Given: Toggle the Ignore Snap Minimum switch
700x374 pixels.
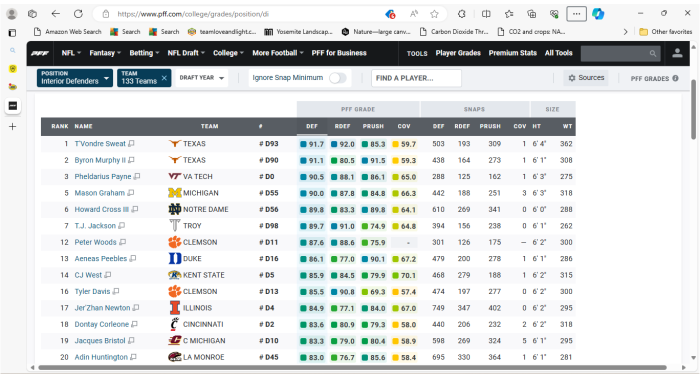Looking at the screenshot, I should [338, 78].
